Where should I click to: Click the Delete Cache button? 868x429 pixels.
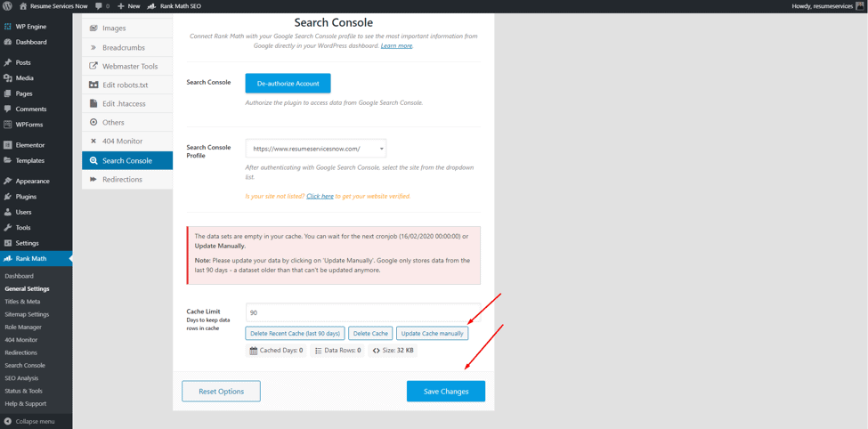click(x=371, y=334)
